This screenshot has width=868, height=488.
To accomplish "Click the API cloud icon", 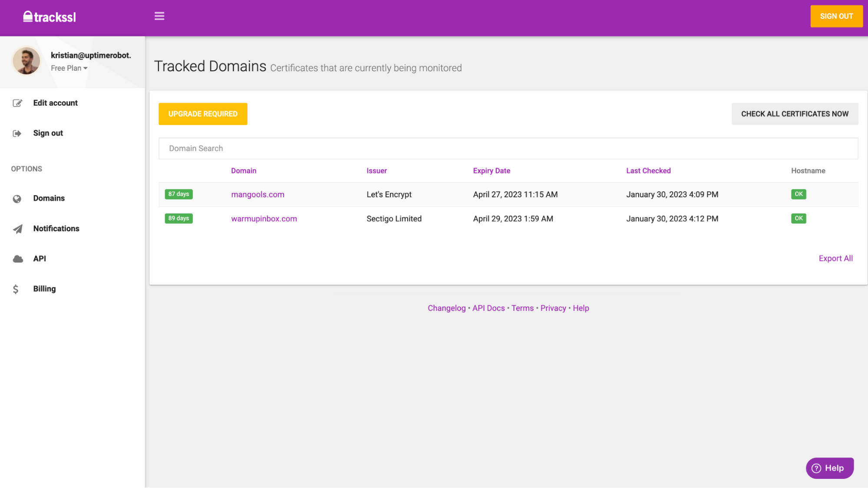I will click(18, 259).
